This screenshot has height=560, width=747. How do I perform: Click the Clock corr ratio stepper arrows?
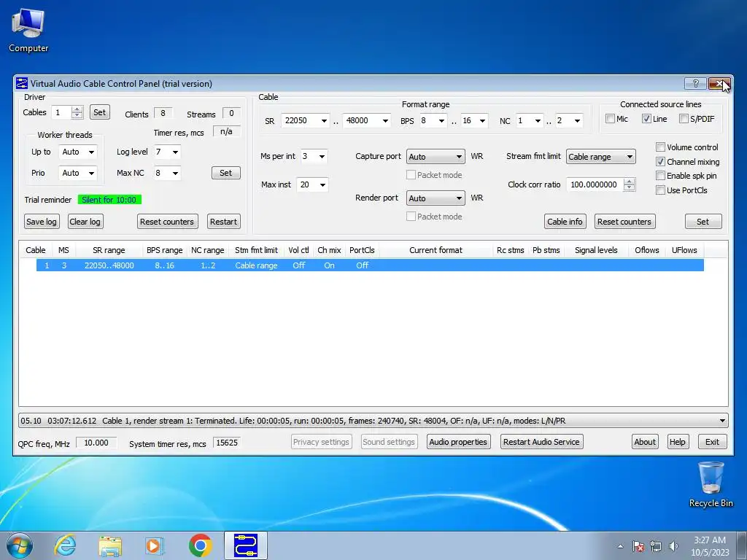pos(630,184)
